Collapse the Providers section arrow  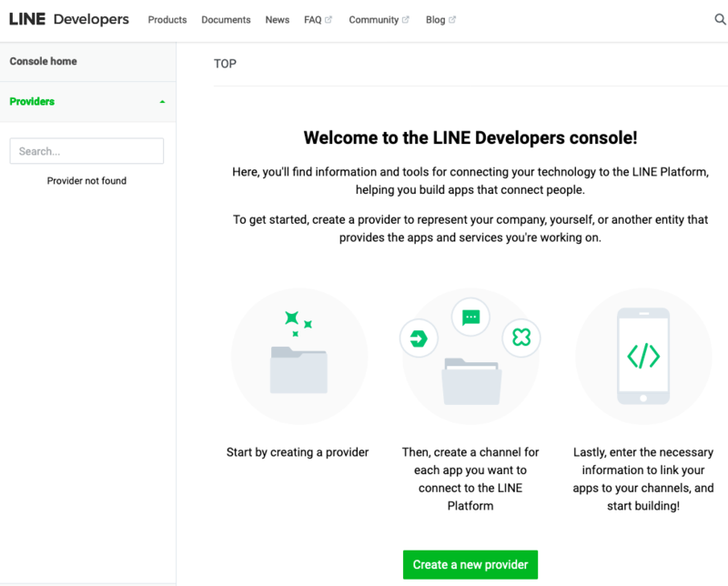(x=162, y=102)
